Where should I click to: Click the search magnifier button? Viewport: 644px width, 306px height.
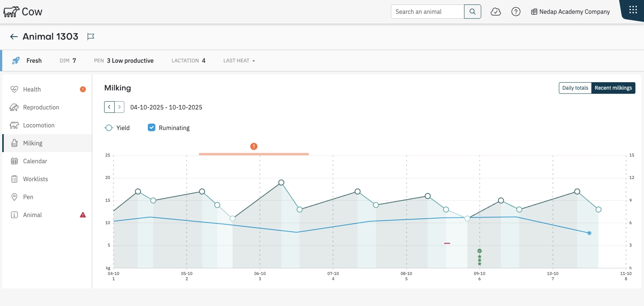pyautogui.click(x=472, y=12)
